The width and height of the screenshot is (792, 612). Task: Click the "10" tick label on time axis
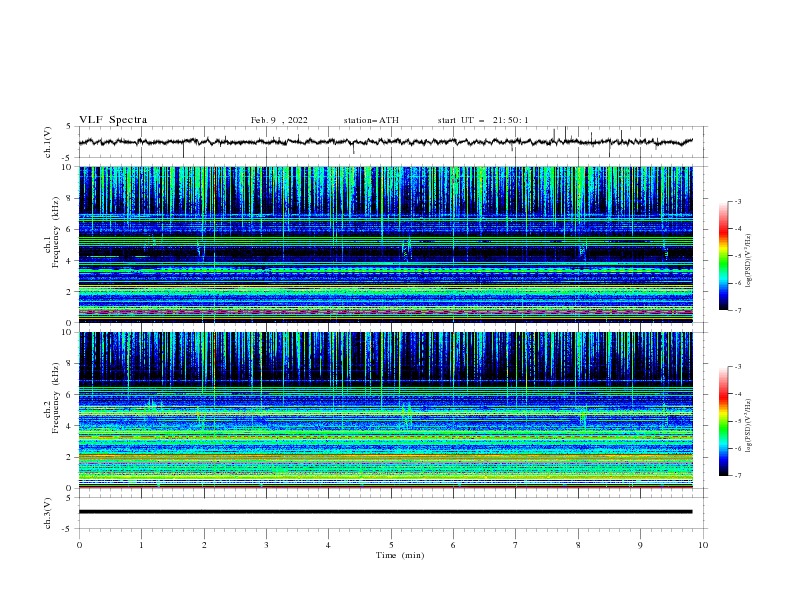pos(703,545)
